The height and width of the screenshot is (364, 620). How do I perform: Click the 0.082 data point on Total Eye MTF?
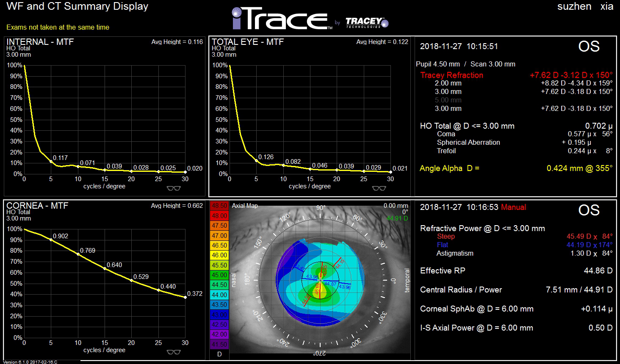283,165
